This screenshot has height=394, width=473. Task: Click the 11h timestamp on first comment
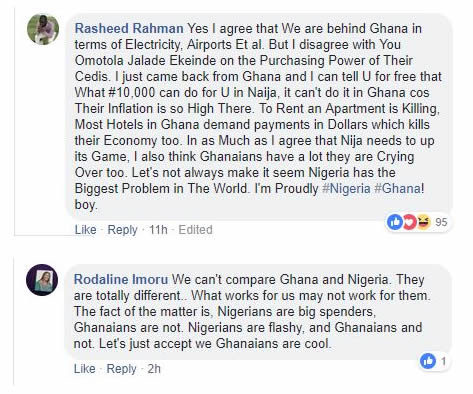point(158,230)
